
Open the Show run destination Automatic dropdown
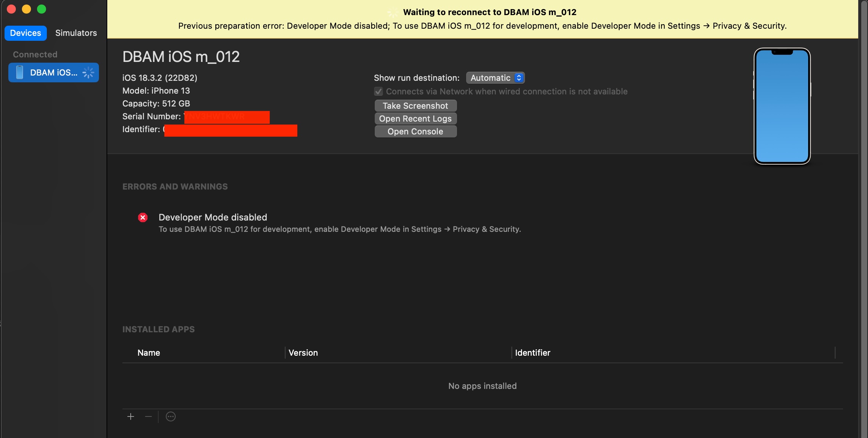[495, 78]
